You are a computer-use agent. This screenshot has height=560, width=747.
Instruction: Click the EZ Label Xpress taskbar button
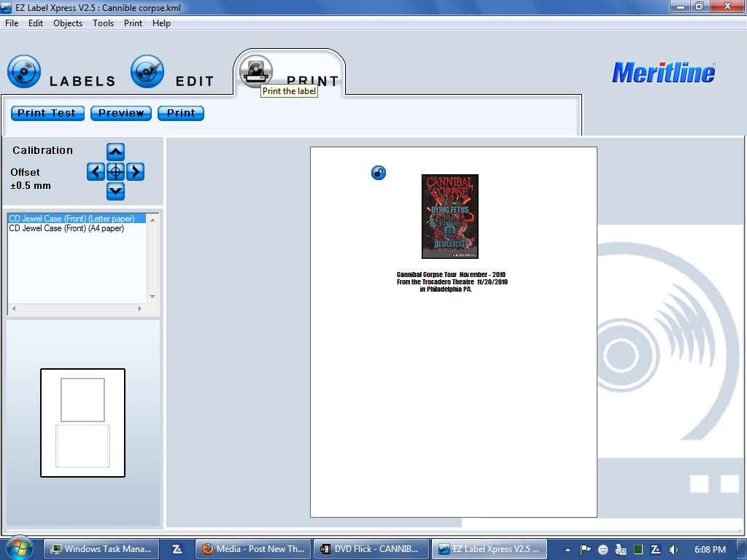click(x=489, y=549)
